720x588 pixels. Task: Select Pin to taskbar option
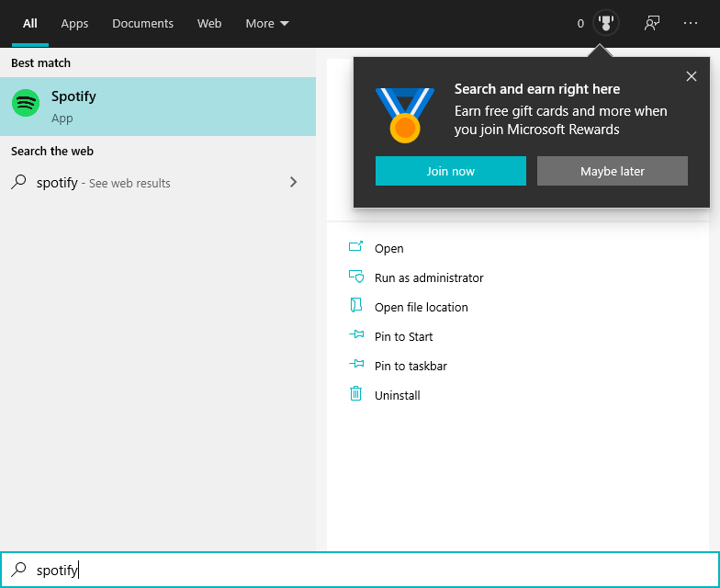(x=411, y=366)
